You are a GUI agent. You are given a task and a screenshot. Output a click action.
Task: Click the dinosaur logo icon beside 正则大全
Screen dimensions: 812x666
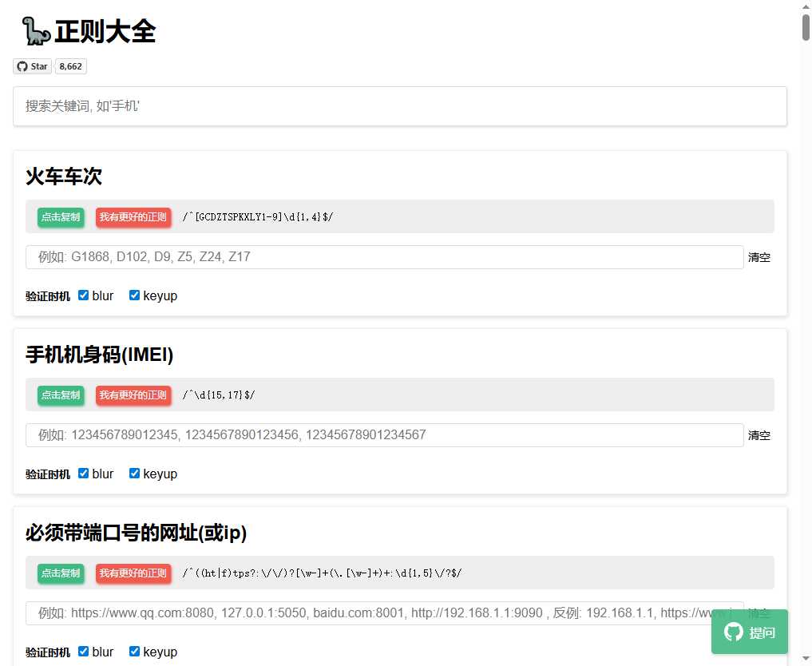click(x=36, y=31)
